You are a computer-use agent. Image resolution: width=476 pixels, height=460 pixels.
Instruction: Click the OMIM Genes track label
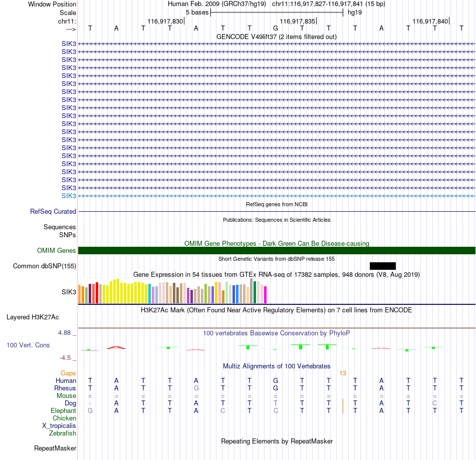[57, 250]
